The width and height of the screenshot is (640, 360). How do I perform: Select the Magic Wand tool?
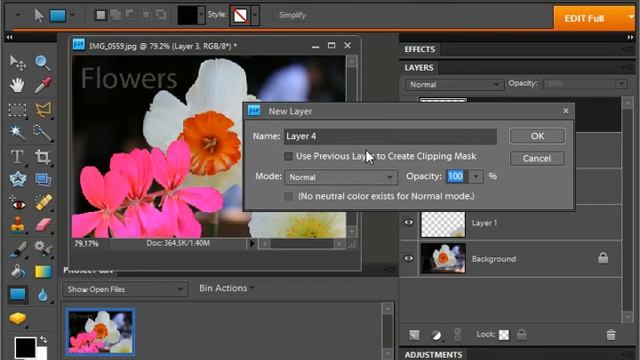click(x=18, y=132)
